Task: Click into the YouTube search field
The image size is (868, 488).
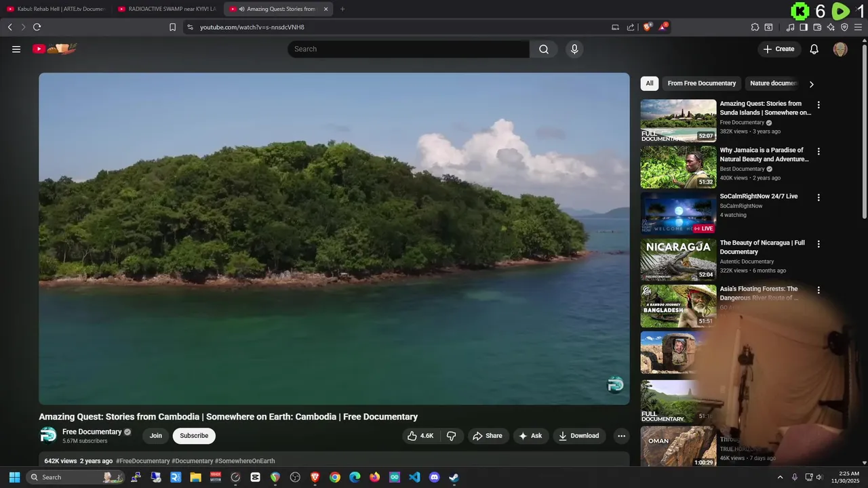Action: coord(408,49)
